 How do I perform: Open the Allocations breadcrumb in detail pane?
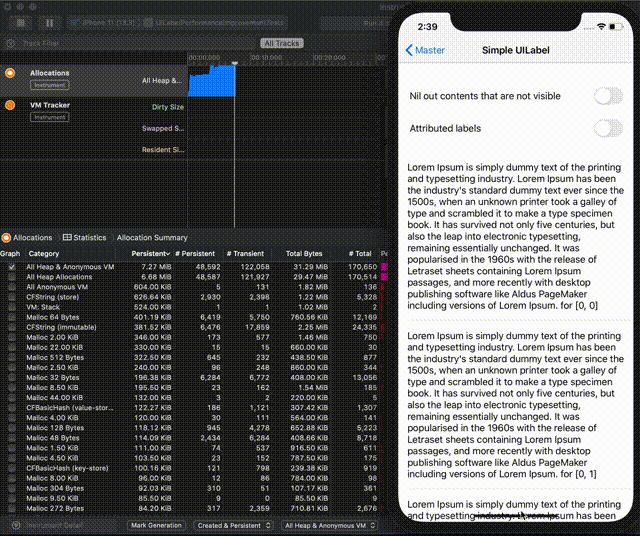coord(33,238)
